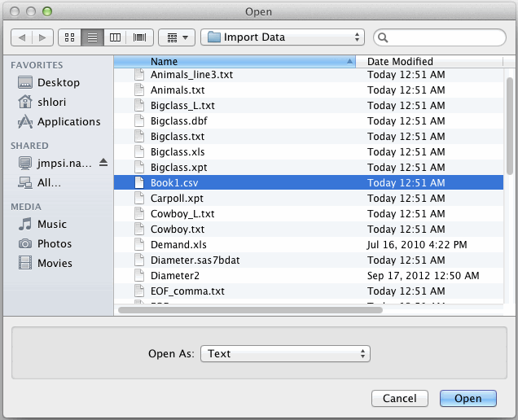Click the Cancel button
This screenshot has width=518, height=420.
point(400,398)
